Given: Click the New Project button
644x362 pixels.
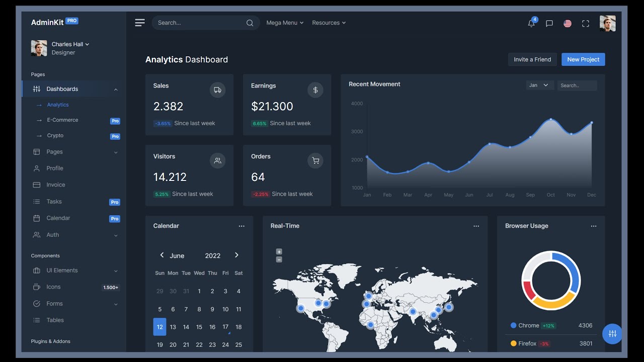Looking at the screenshot, I should [583, 59].
